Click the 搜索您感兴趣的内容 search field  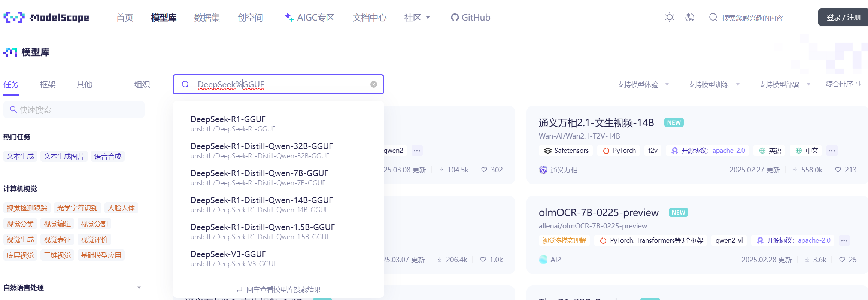(752, 18)
